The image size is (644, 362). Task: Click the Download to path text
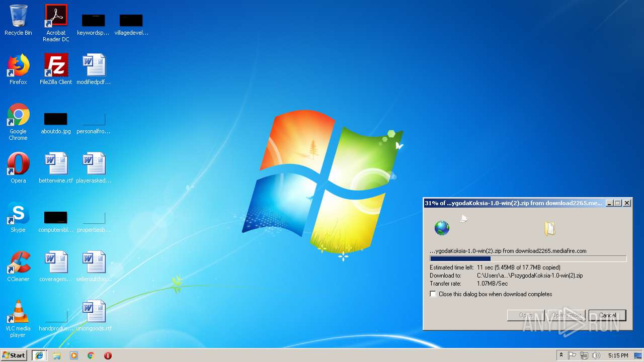pos(530,276)
